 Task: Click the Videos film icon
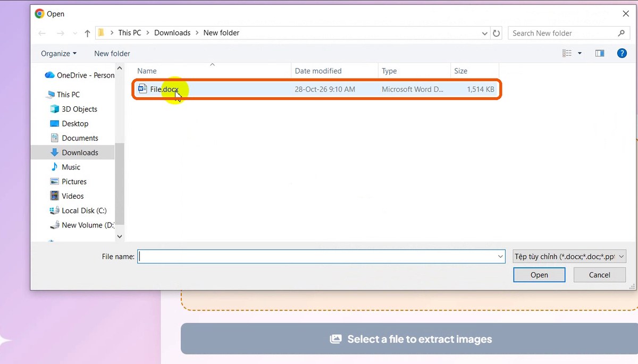[x=54, y=196]
